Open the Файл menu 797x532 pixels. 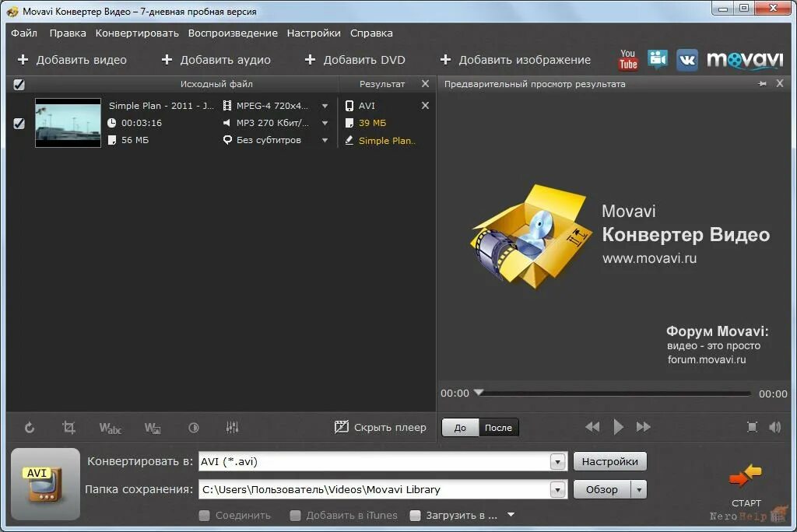click(x=24, y=33)
